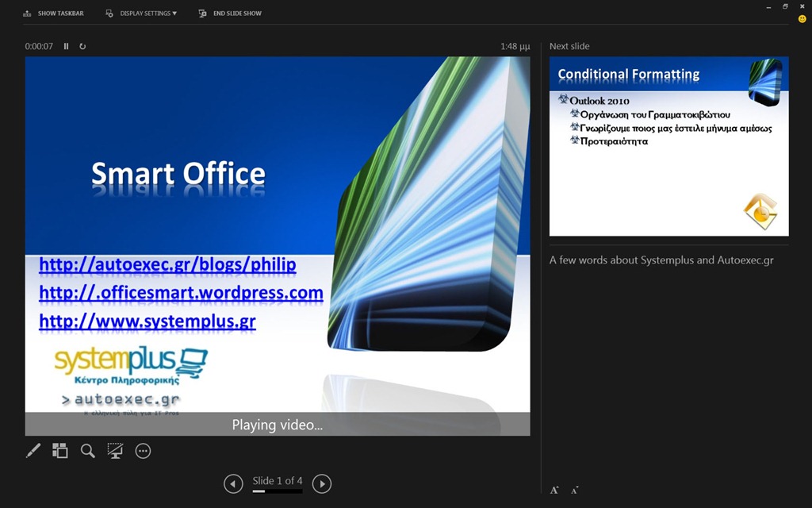This screenshot has height=508, width=812.
Task: Open the Display Settings dropdown
Action: (141, 13)
